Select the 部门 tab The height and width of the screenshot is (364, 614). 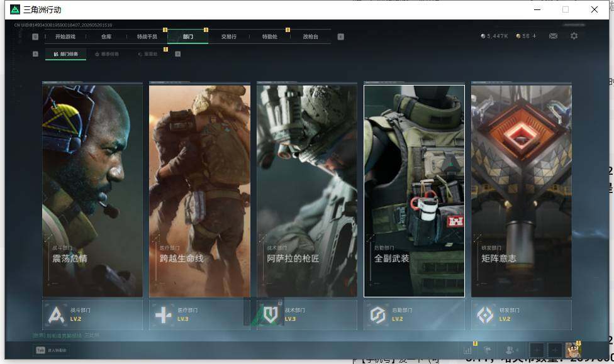pos(188,36)
